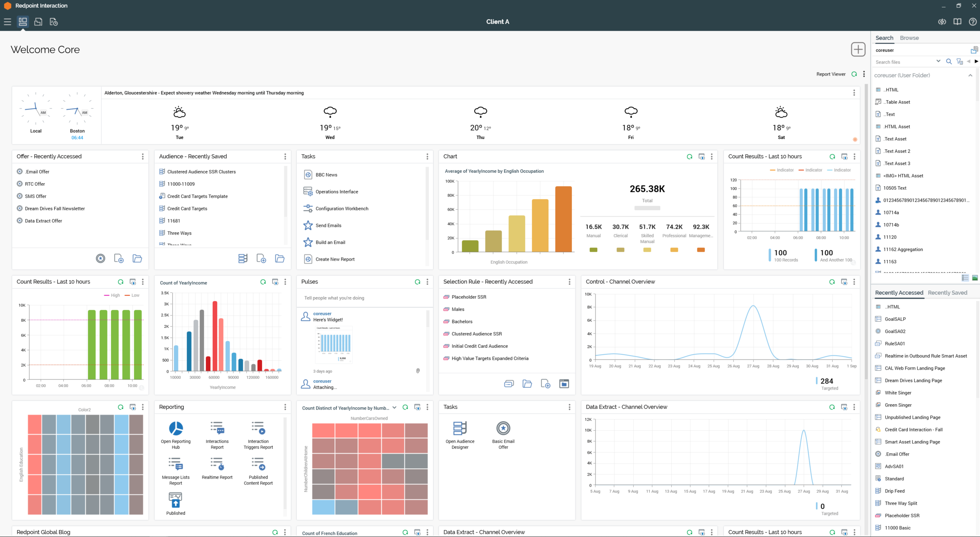Open the Placeholder SSR selection rule

tap(469, 297)
